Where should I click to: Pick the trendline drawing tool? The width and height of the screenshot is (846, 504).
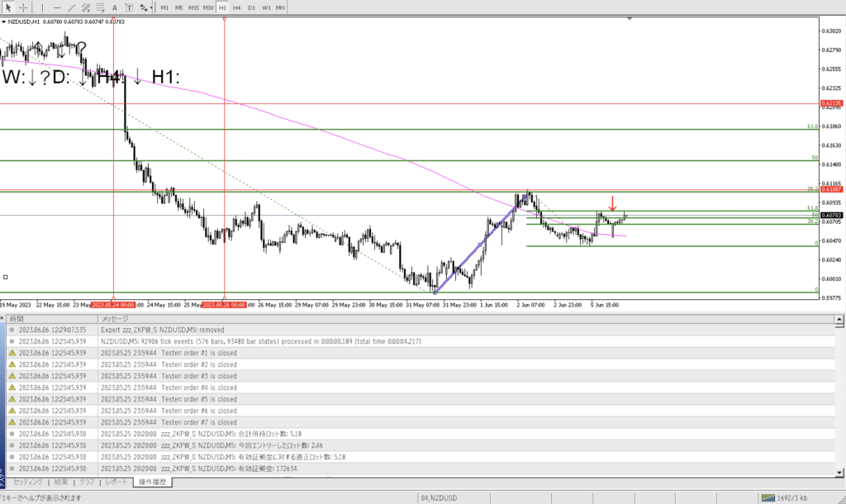click(x=72, y=7)
